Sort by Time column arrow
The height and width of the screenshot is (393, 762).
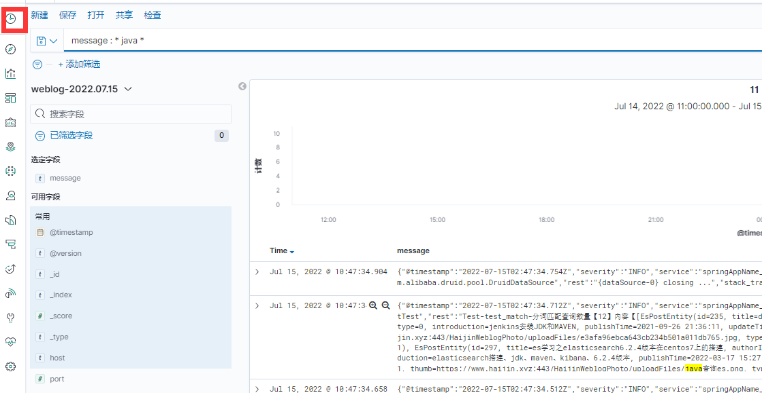point(292,251)
